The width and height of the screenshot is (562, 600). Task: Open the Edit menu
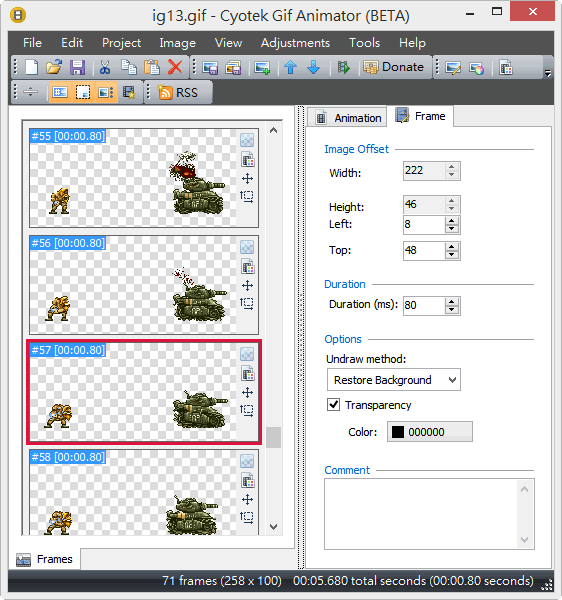tap(72, 43)
